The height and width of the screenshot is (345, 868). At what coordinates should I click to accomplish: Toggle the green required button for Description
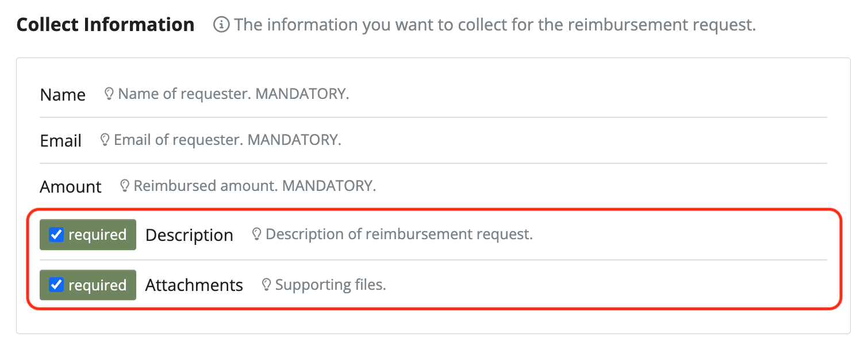(x=88, y=235)
